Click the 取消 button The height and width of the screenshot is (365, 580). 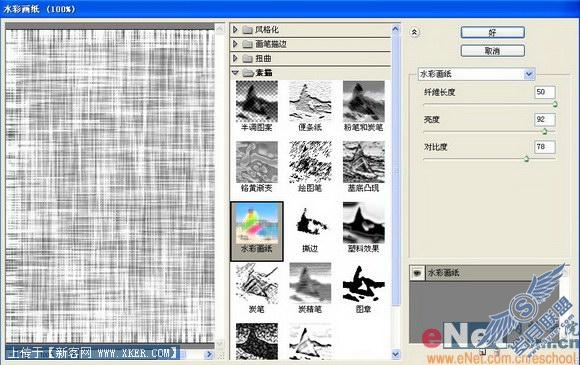point(492,51)
